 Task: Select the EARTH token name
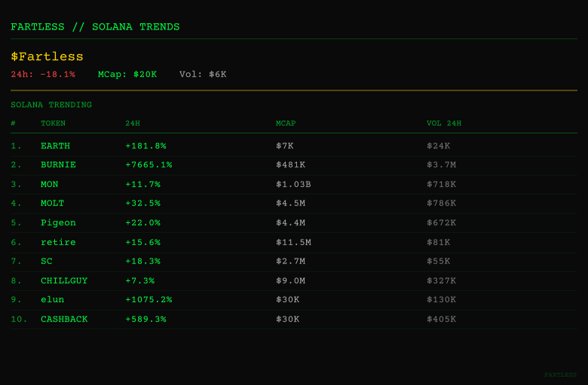tap(55, 146)
